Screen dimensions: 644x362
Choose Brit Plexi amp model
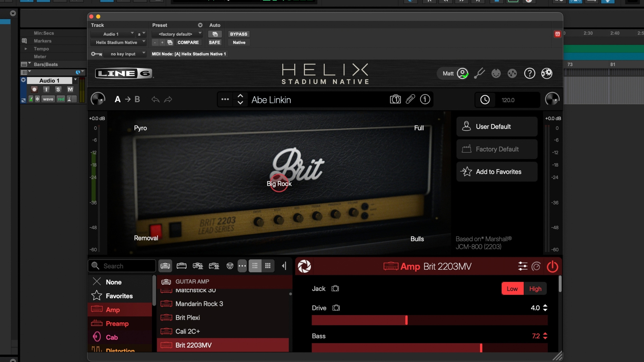[x=223, y=317]
